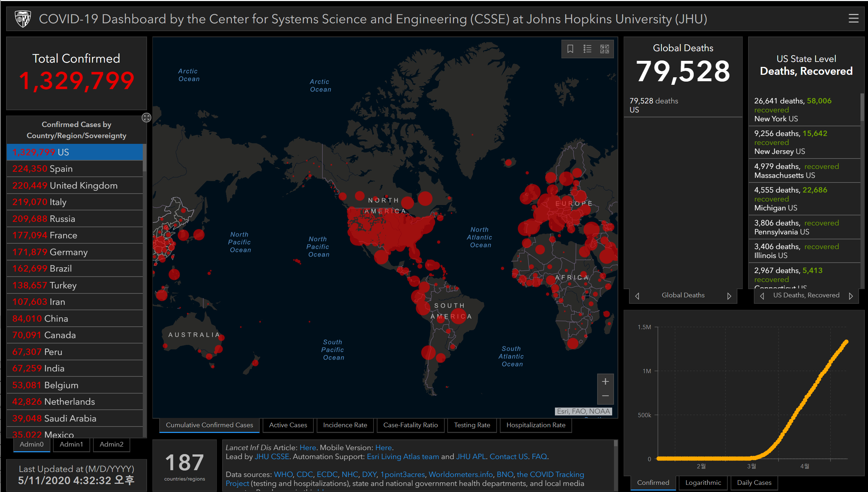This screenshot has width=868, height=492.
Task: Open the hamburger menu in header
Action: 853,19
